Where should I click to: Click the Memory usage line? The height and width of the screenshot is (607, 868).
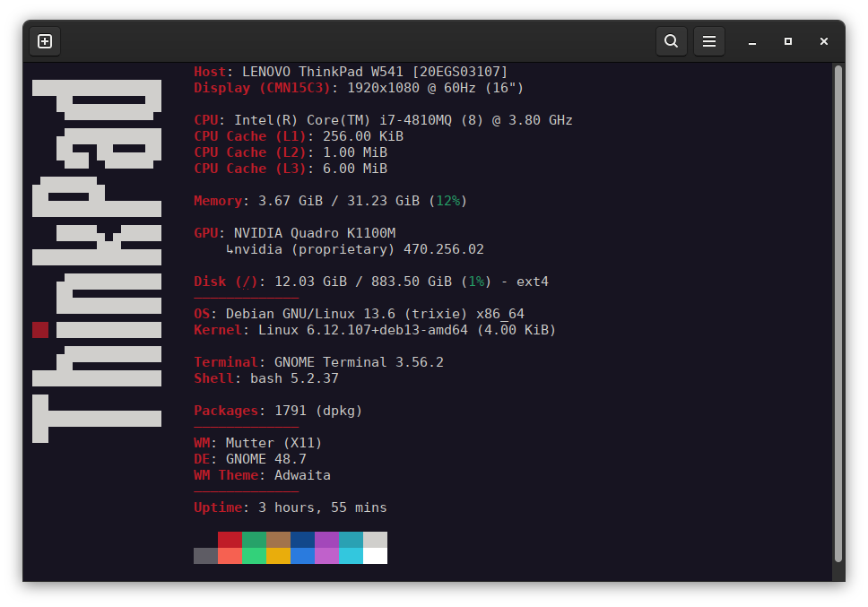[x=331, y=201]
